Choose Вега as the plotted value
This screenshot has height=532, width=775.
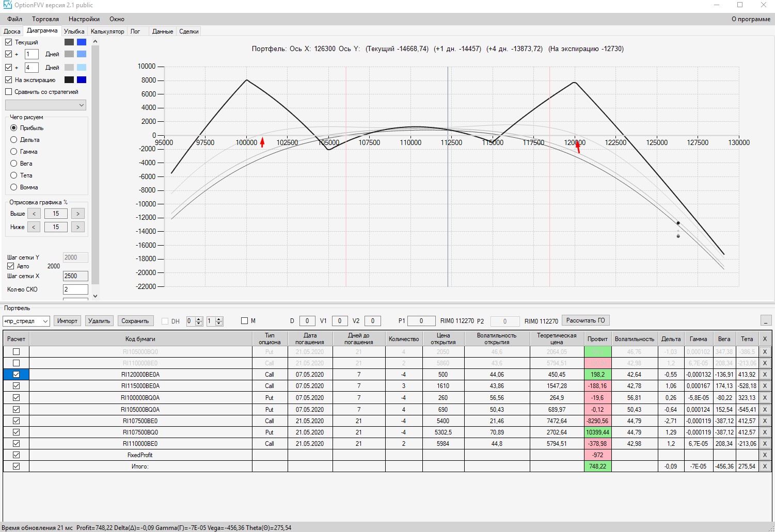click(x=14, y=164)
